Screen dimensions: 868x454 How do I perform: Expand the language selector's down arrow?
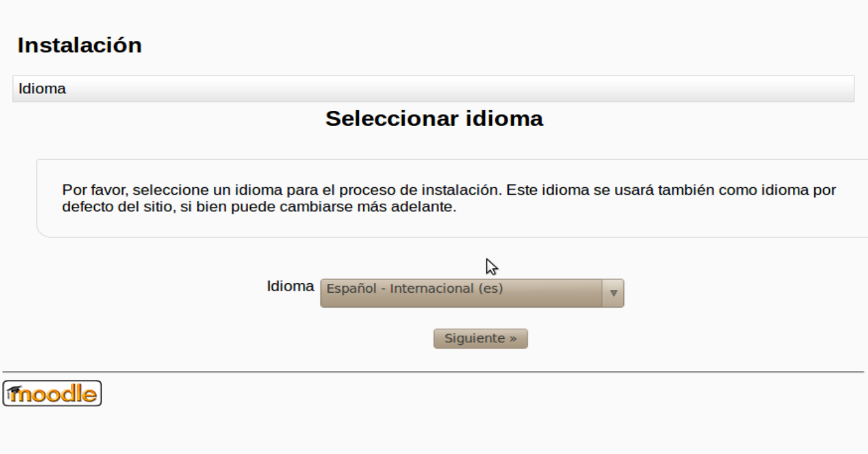coord(613,293)
